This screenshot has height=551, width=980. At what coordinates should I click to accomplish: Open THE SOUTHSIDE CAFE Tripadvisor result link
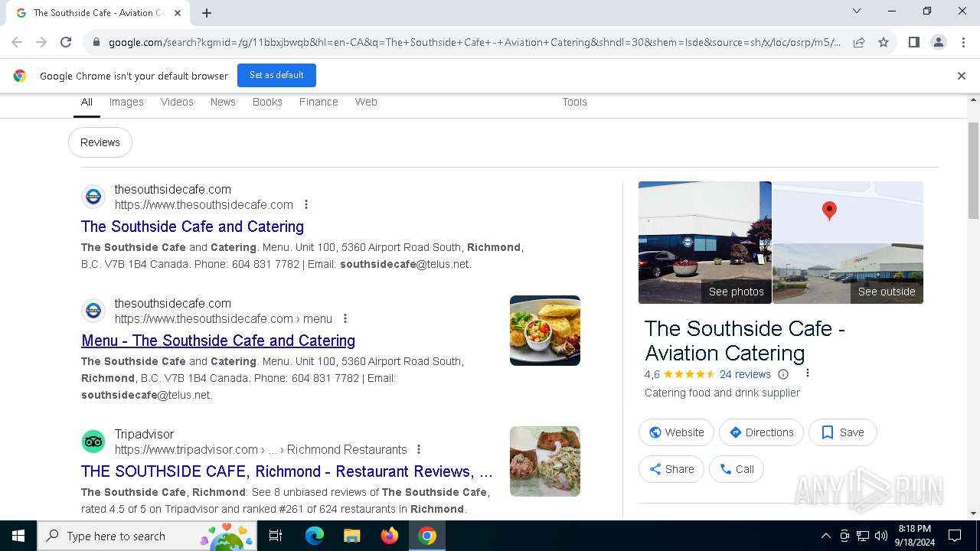pyautogui.click(x=287, y=471)
